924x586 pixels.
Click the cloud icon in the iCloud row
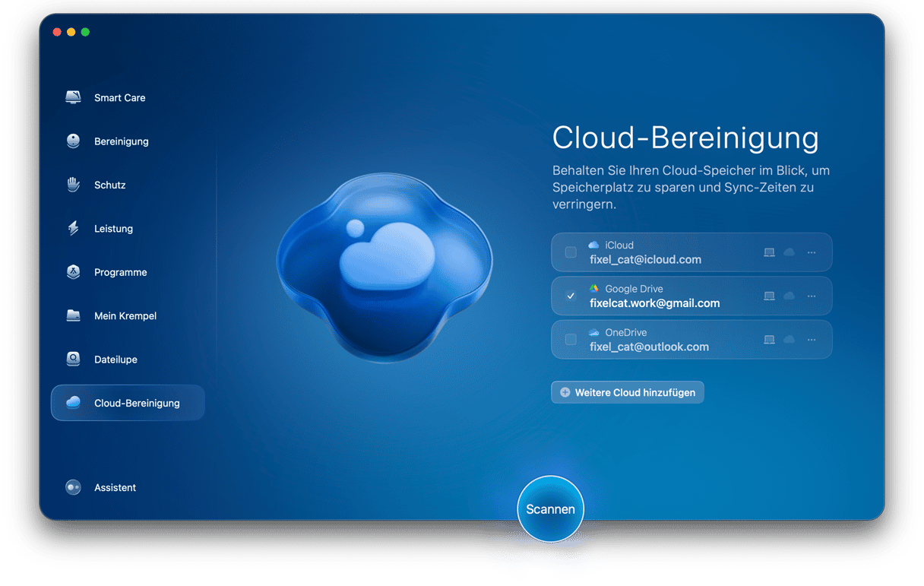coord(789,252)
